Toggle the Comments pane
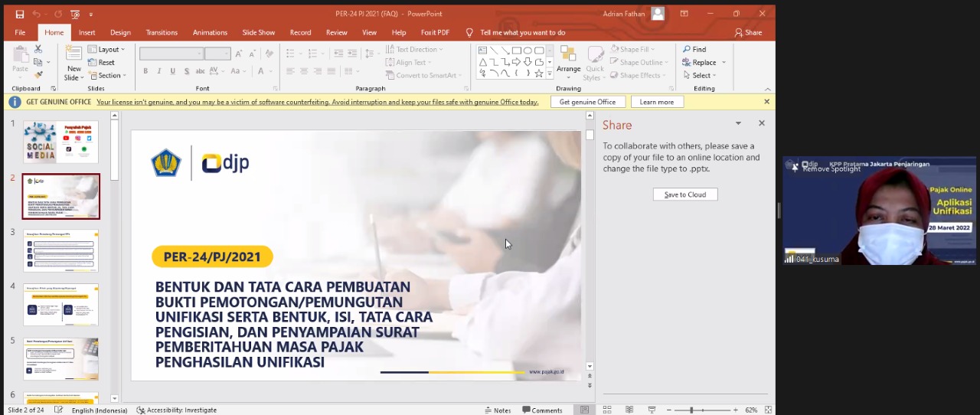 542,410
